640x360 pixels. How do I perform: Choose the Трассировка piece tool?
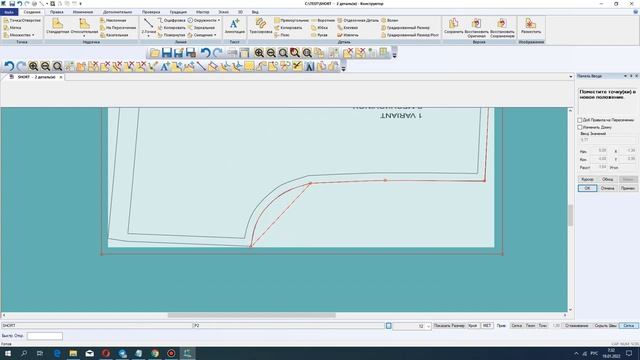[260, 26]
